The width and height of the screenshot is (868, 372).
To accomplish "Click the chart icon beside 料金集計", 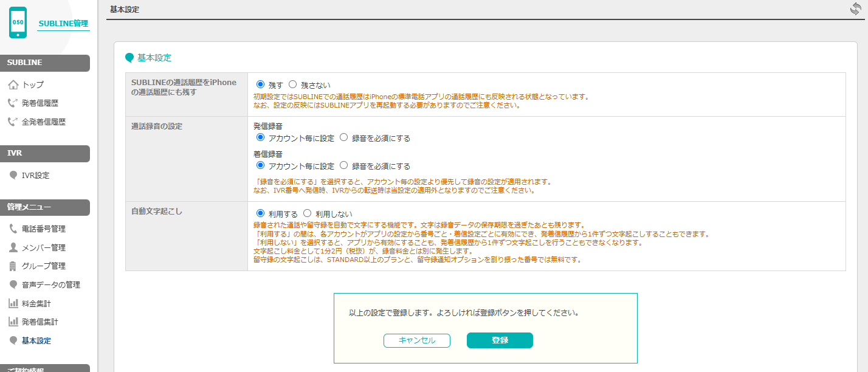I will (x=13, y=303).
